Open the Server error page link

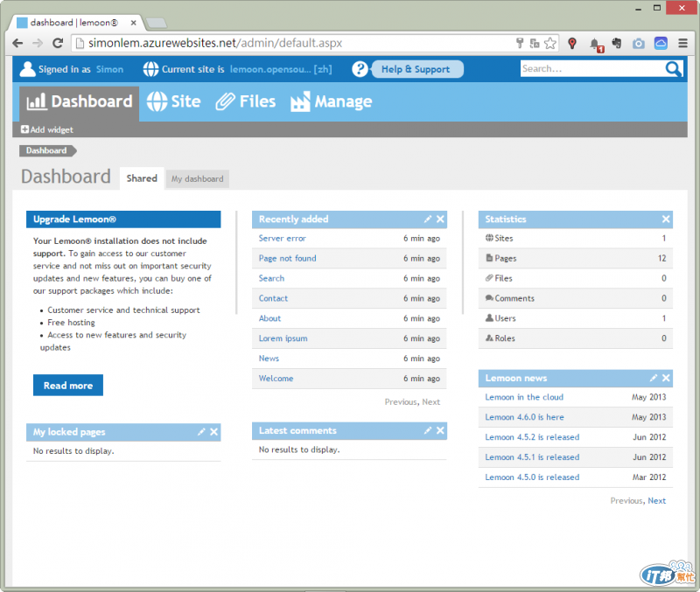(x=282, y=238)
